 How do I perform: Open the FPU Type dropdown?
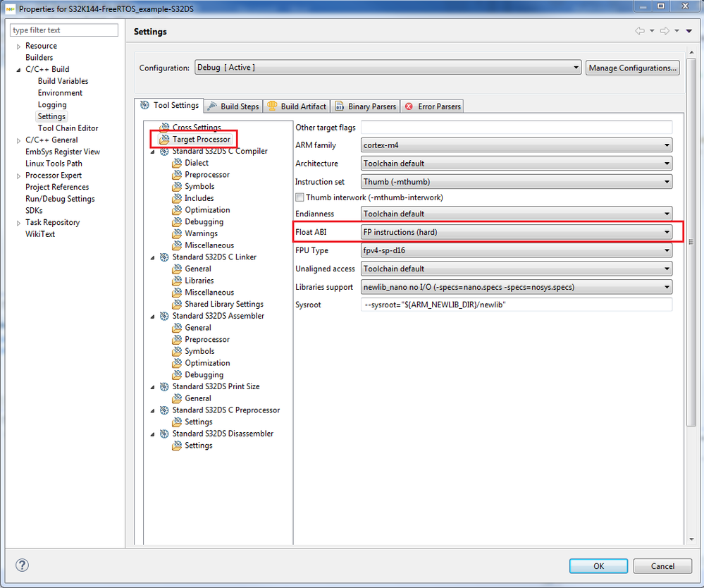[x=517, y=250]
